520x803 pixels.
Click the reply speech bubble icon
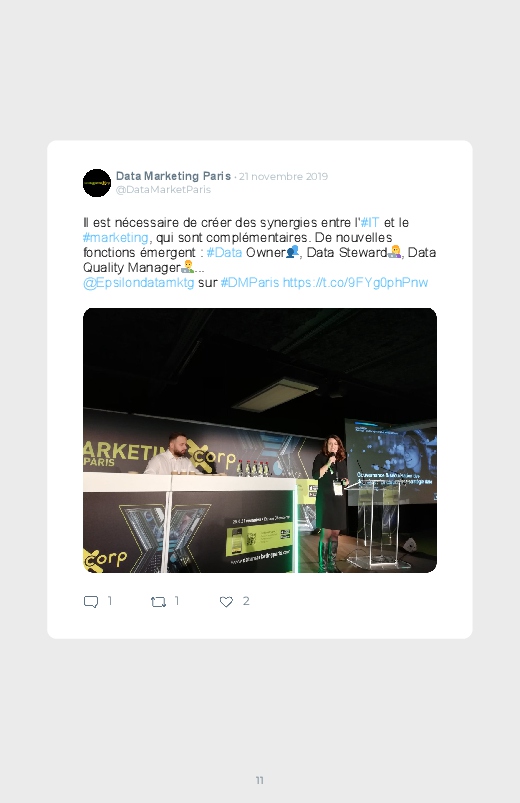tap(91, 602)
